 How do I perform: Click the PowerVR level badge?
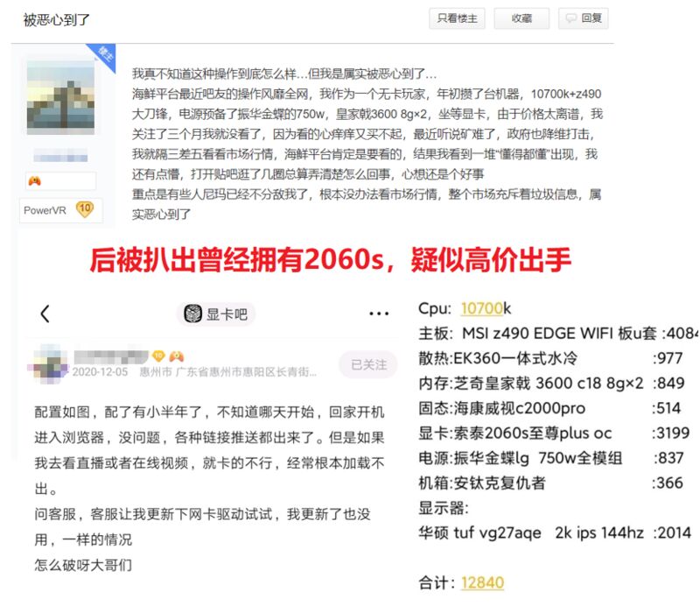[61, 210]
